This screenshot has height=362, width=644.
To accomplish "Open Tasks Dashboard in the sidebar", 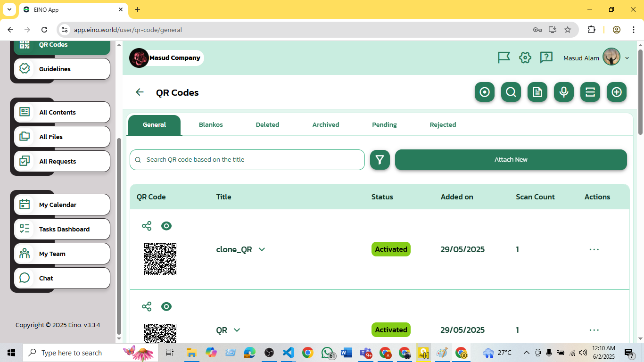I will pyautogui.click(x=62, y=229).
